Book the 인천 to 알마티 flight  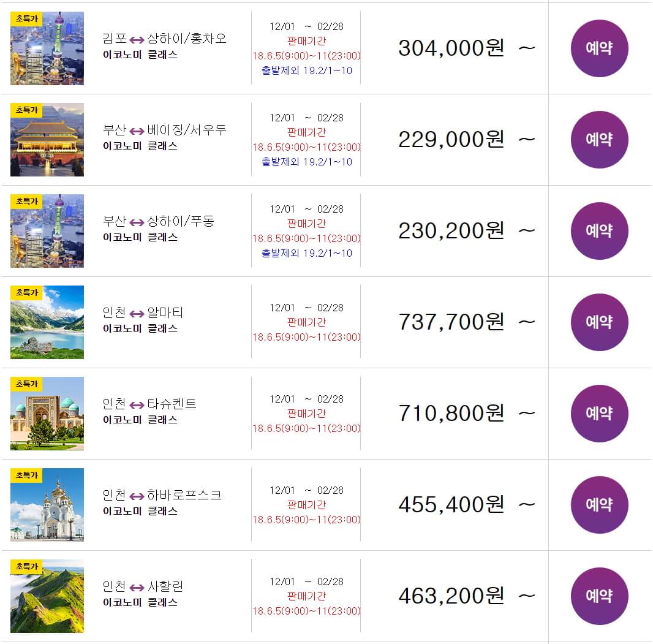(x=599, y=322)
